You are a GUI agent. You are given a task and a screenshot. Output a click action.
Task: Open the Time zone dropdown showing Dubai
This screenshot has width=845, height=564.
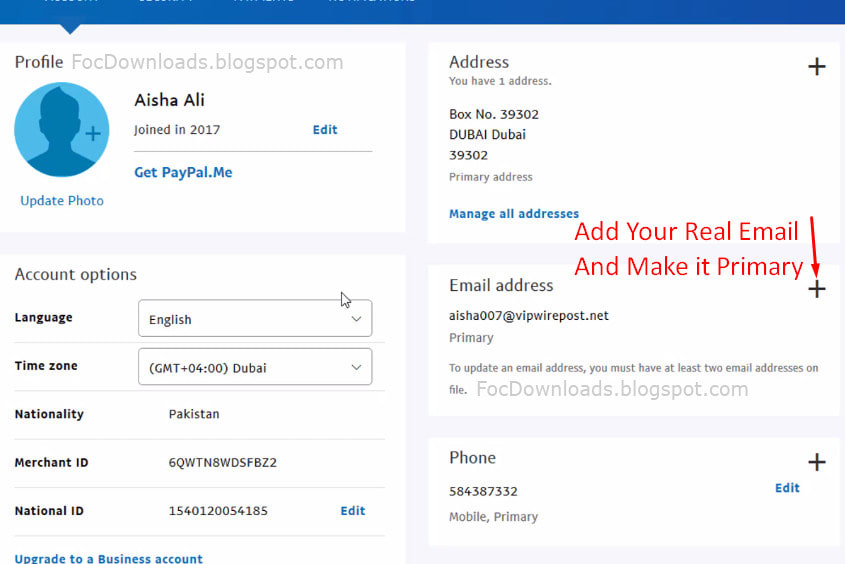point(255,367)
